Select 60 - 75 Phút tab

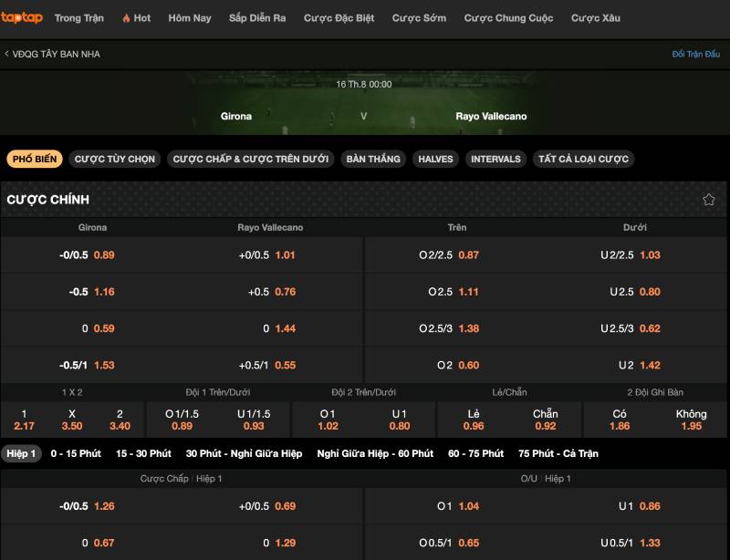pos(475,453)
